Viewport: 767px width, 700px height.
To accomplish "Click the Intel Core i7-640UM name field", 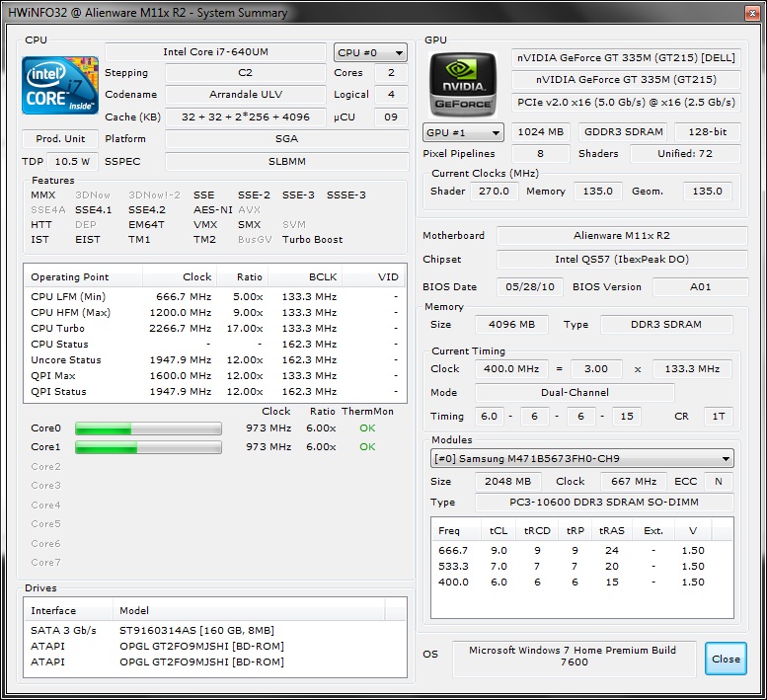I will [x=216, y=52].
